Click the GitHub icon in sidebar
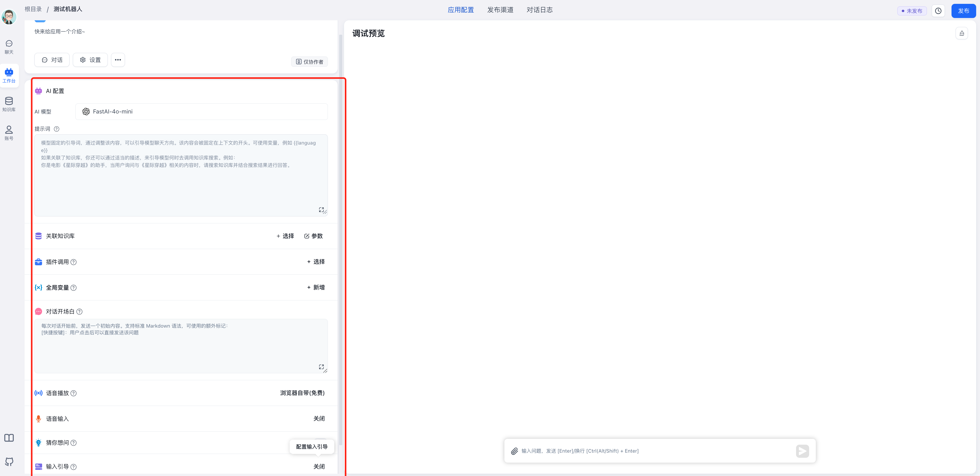The height and width of the screenshot is (476, 980). (x=9, y=462)
